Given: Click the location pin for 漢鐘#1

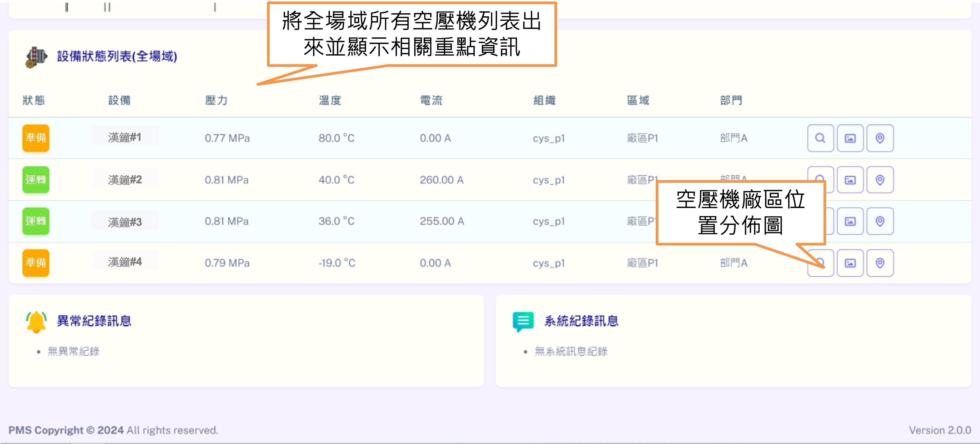Looking at the screenshot, I should (880, 138).
